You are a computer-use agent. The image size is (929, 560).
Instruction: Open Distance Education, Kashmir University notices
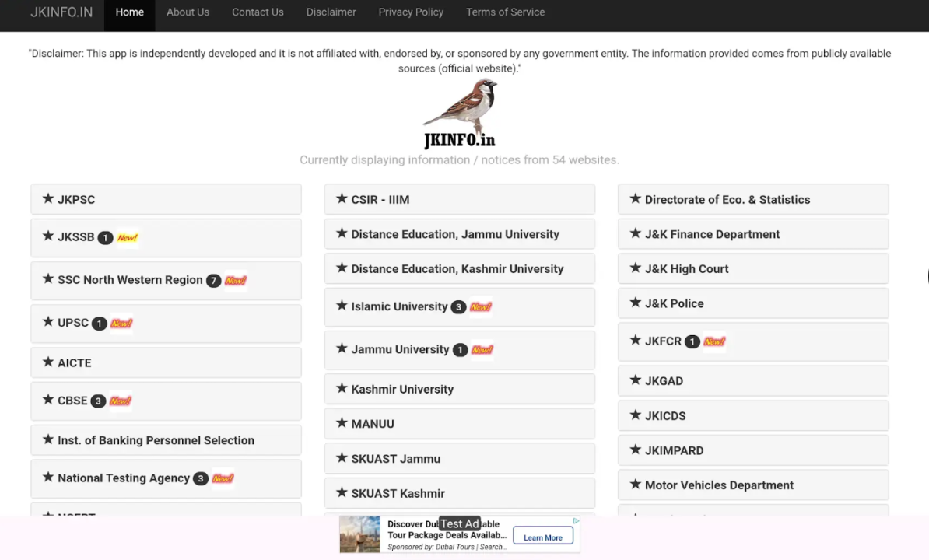[460, 269]
